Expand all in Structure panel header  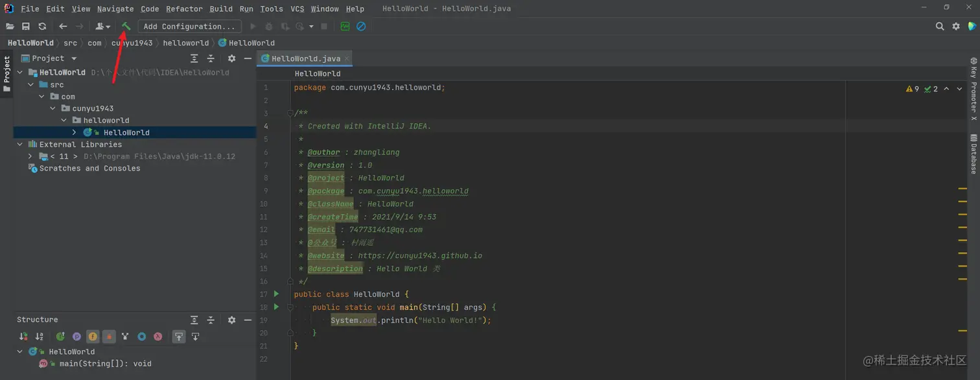(194, 320)
